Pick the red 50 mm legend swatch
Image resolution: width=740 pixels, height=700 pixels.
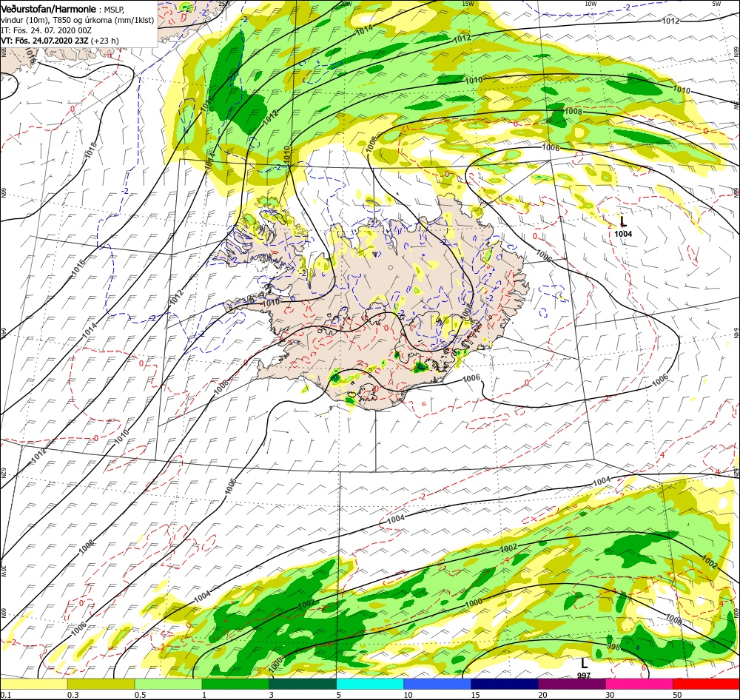tap(707, 684)
